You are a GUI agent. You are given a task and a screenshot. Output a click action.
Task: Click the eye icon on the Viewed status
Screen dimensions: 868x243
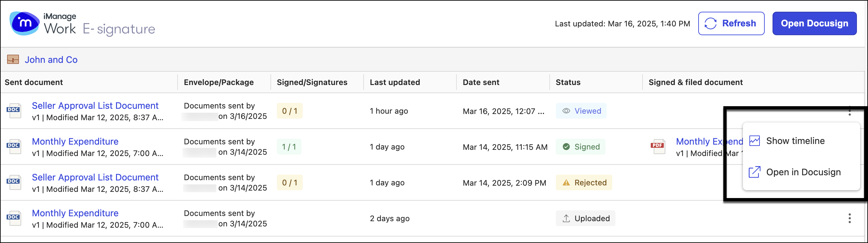[x=566, y=110]
